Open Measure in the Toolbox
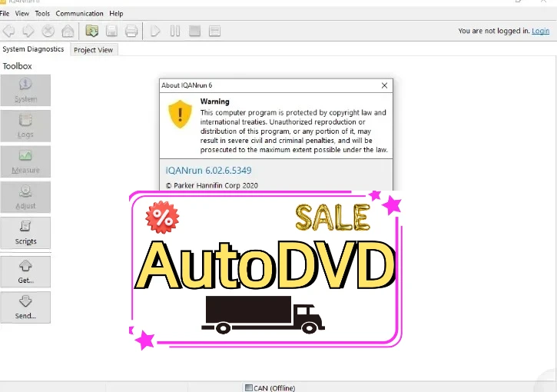 coord(25,161)
